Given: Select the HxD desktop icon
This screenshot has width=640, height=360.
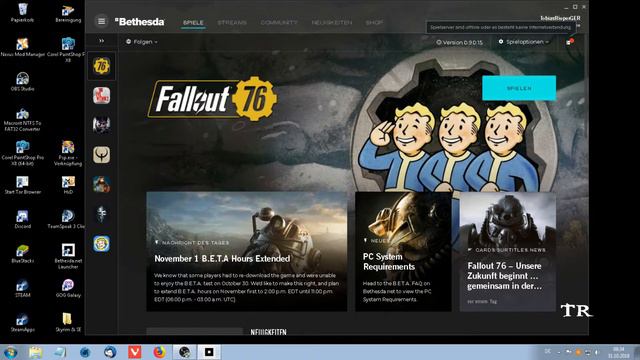Looking at the screenshot, I should [x=68, y=185].
